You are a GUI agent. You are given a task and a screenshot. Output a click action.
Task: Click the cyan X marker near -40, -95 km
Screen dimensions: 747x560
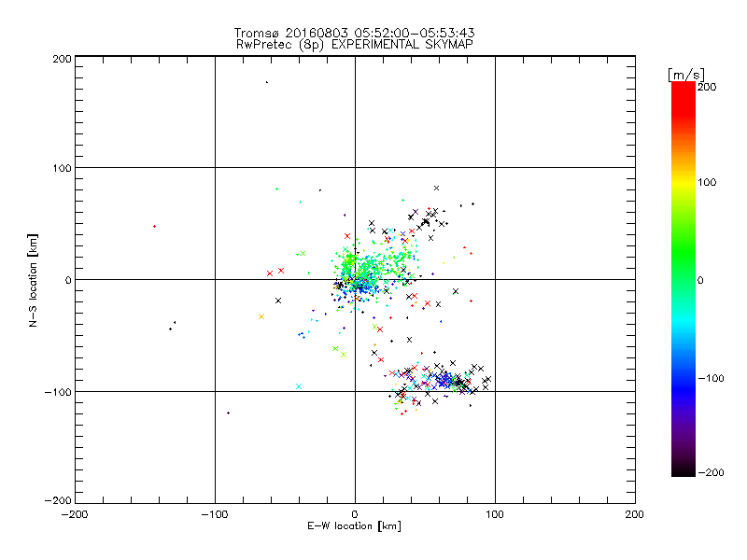tap(299, 386)
